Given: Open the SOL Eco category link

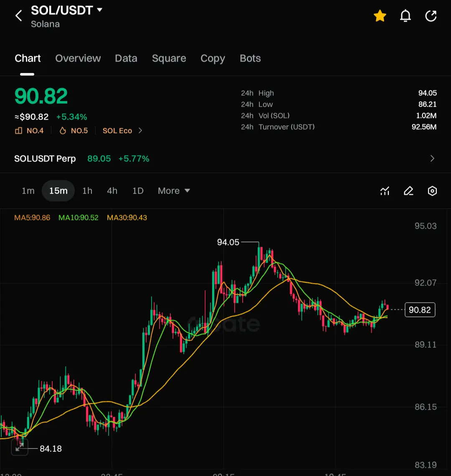Looking at the screenshot, I should (x=117, y=131).
